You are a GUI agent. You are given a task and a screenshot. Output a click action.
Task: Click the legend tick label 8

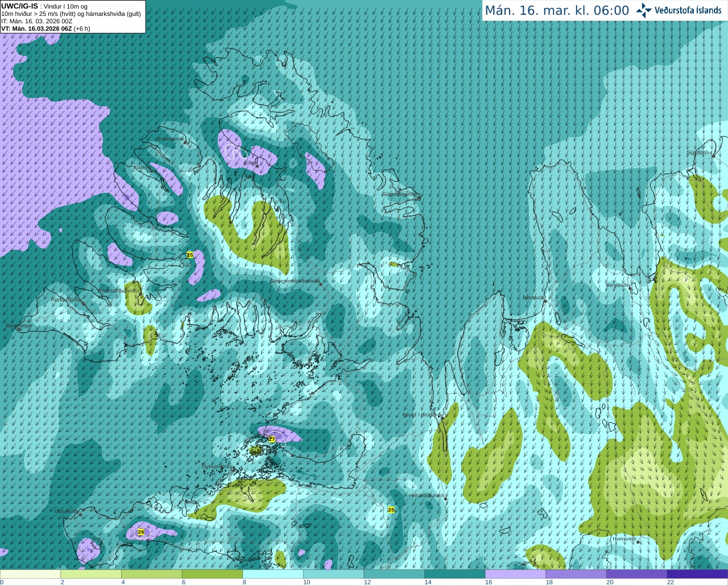[x=245, y=582]
